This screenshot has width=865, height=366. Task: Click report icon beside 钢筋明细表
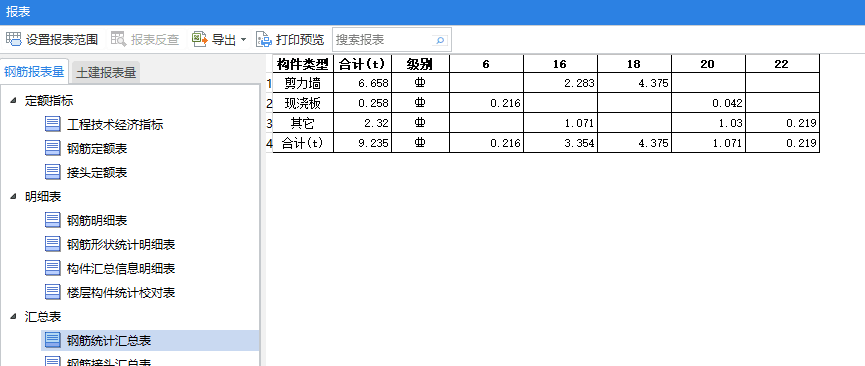53,220
